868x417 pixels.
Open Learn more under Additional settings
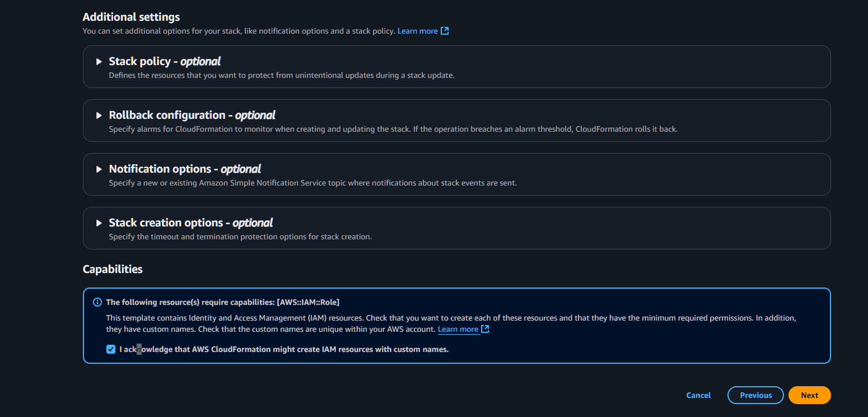coord(417,31)
